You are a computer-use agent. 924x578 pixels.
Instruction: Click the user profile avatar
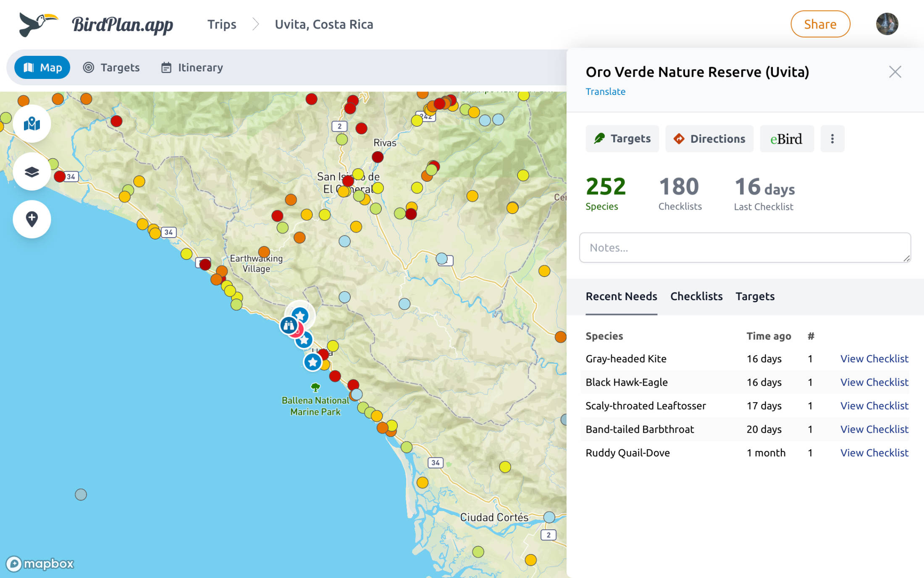[x=887, y=24]
